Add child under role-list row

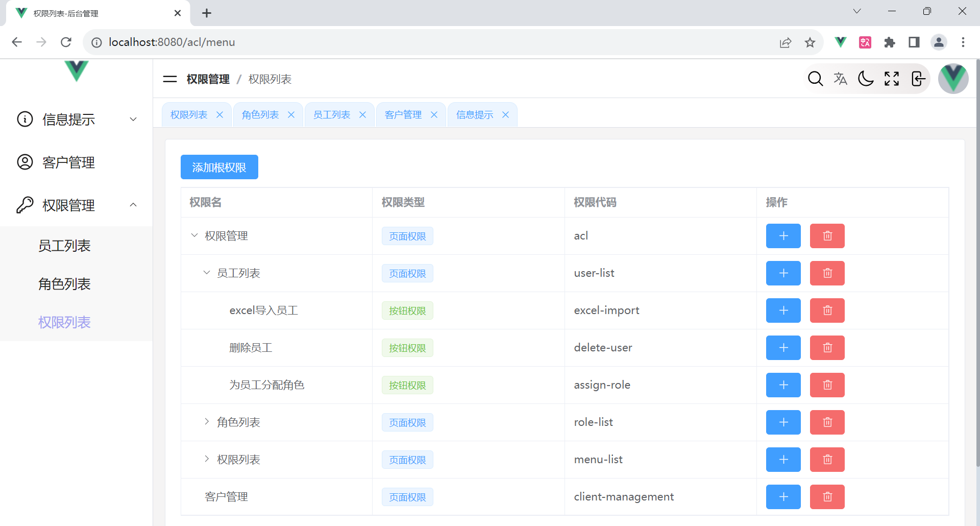tap(783, 422)
